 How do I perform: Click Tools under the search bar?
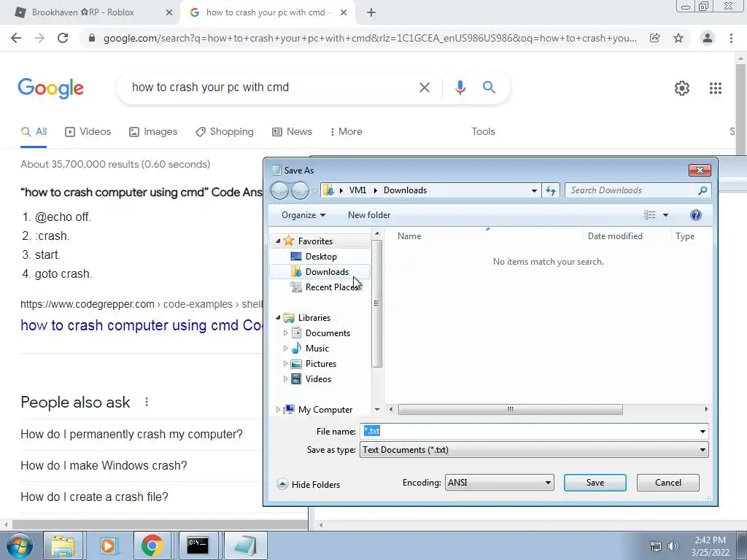(x=483, y=131)
